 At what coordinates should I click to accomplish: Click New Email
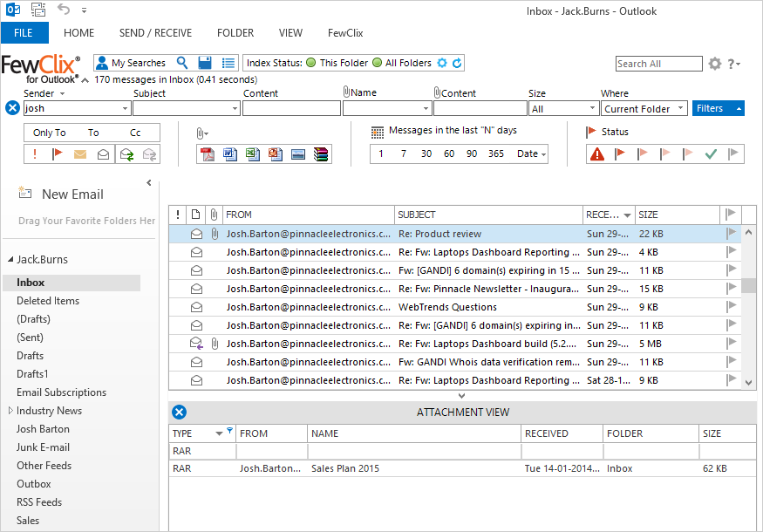point(61,194)
